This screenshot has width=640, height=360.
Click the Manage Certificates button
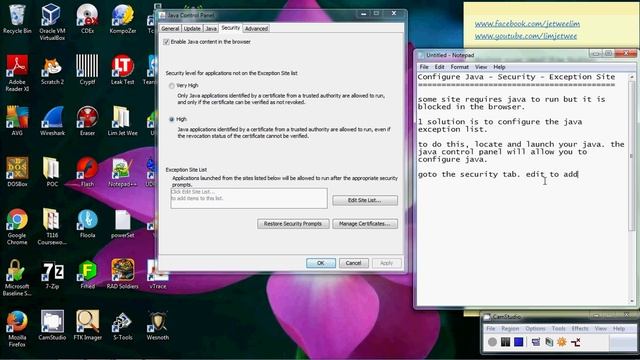pyautogui.click(x=365, y=224)
